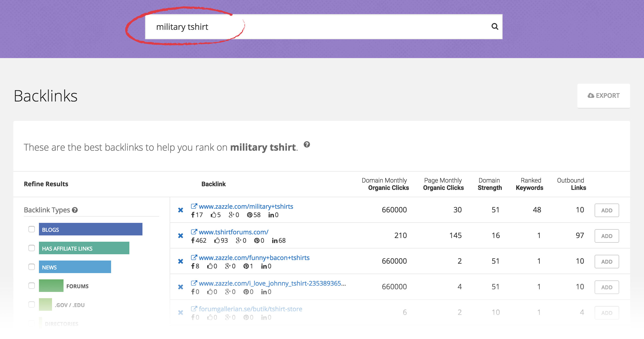Add the tshirtforums.com backlink
This screenshot has height=339, width=644.
click(607, 236)
